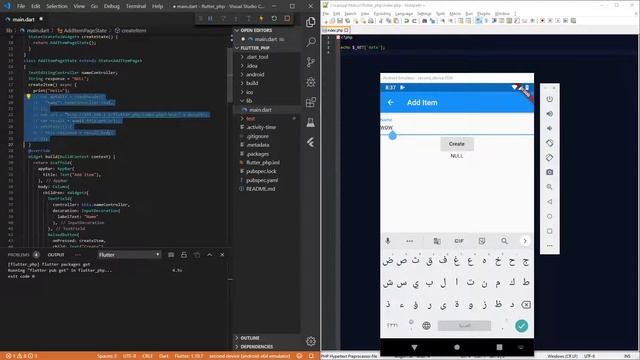This screenshot has height=360, width=640.
Task: Tap the keyboard microphone icon
Action: pos(388,241)
